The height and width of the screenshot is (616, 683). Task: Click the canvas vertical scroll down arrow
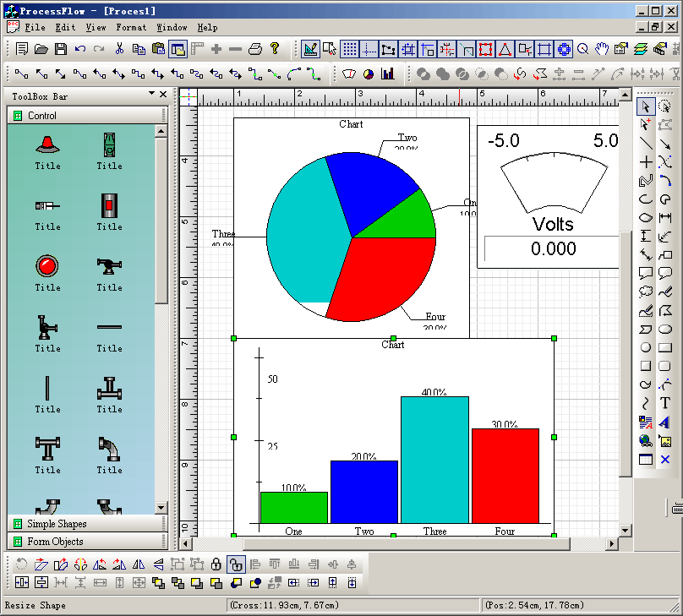pyautogui.click(x=625, y=531)
